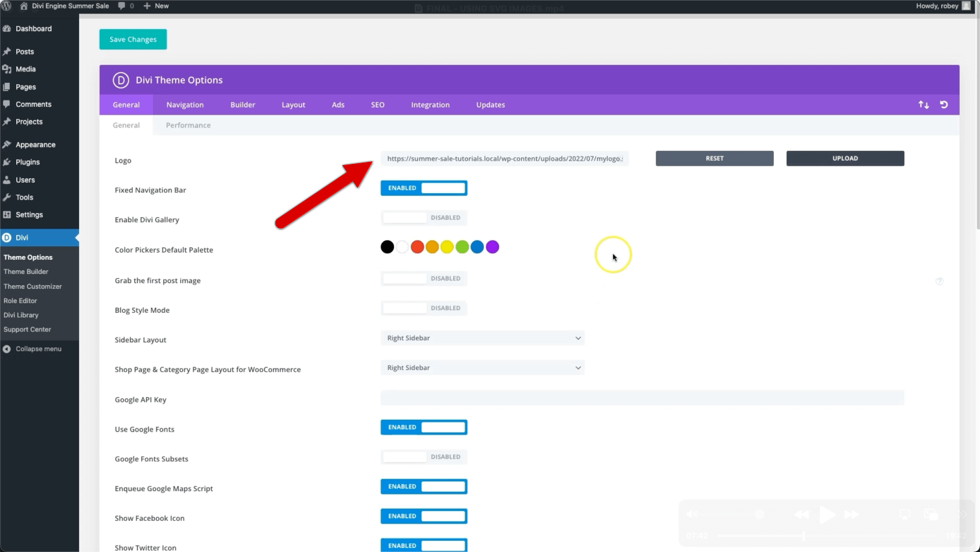980x552 pixels.
Task: Open Role Editor submenu link
Action: point(20,301)
